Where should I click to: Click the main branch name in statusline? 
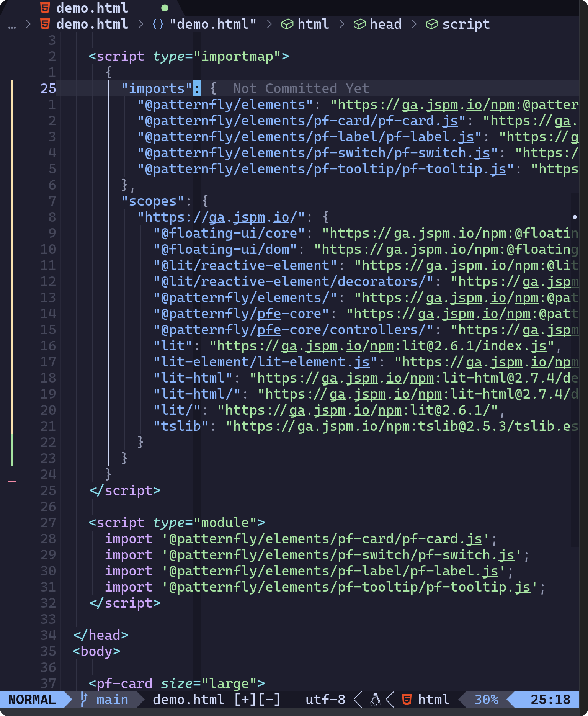click(x=112, y=700)
